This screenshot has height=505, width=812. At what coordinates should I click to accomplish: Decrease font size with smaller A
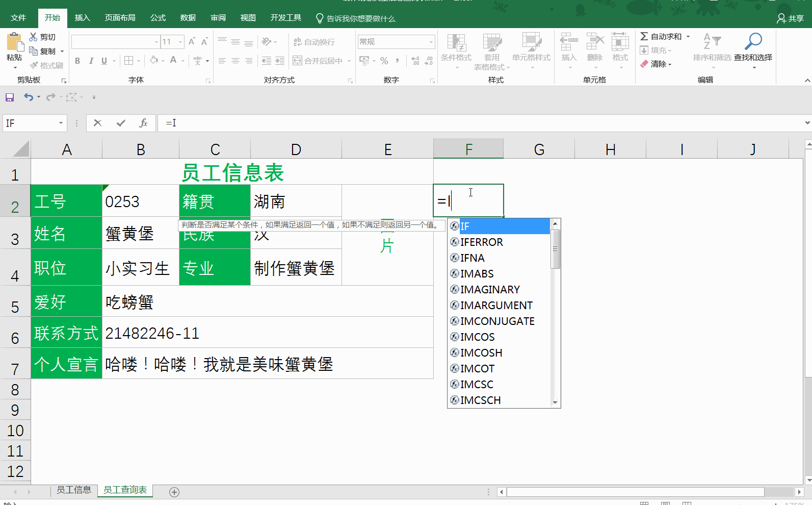pos(204,42)
